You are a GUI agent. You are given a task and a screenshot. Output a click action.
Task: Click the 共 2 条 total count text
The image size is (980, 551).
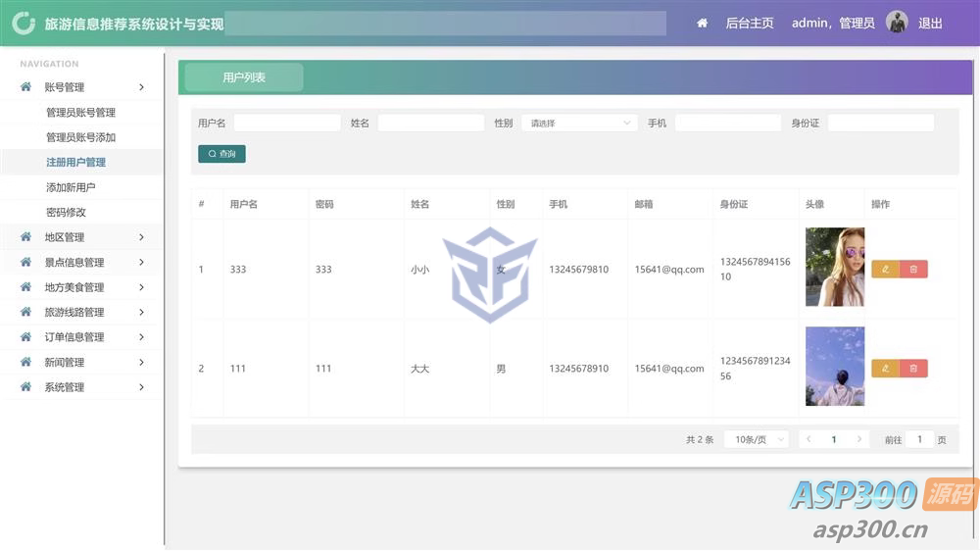[x=700, y=439]
